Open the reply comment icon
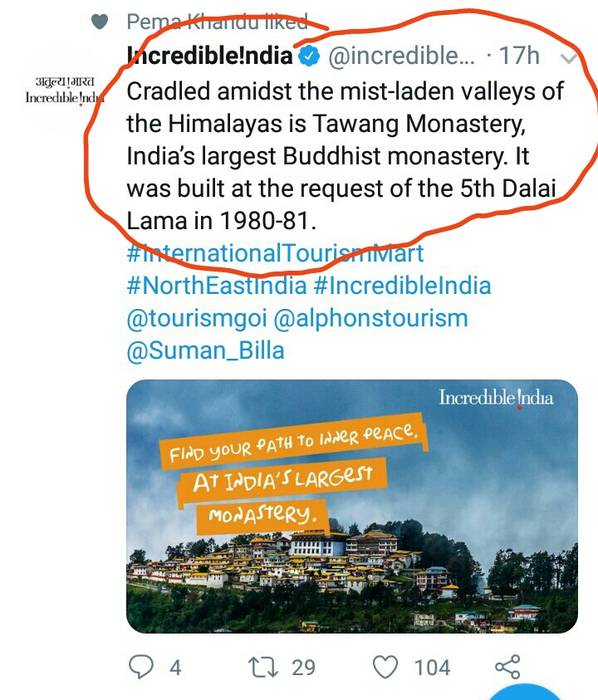This screenshot has height=700, width=598. tap(141, 667)
